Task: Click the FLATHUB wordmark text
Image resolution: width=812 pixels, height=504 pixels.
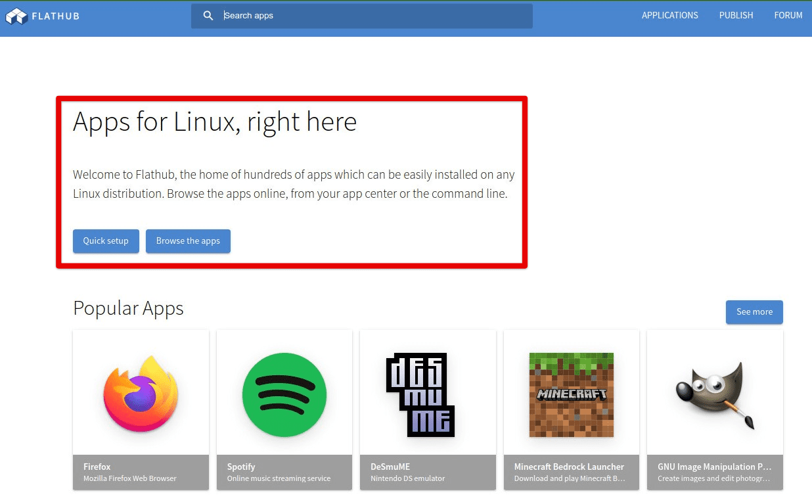Action: tap(56, 16)
